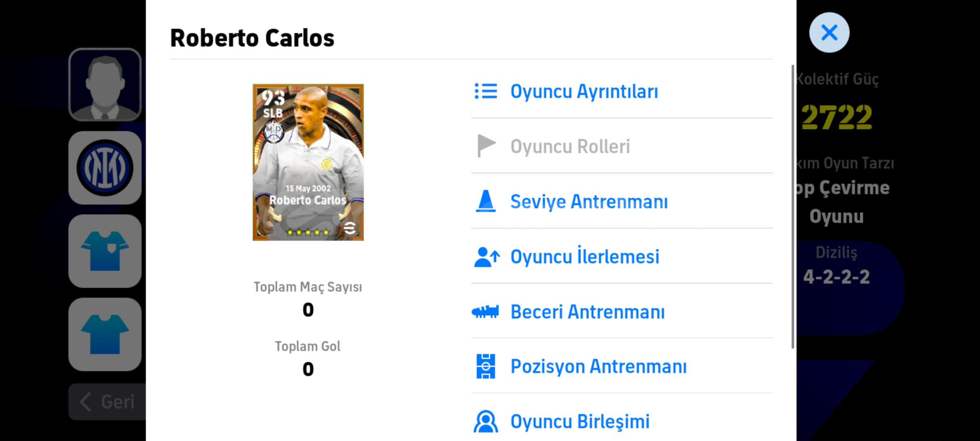Click the person icon for Oyuncu Birleşimi
This screenshot has width=980, height=441.
(x=486, y=421)
